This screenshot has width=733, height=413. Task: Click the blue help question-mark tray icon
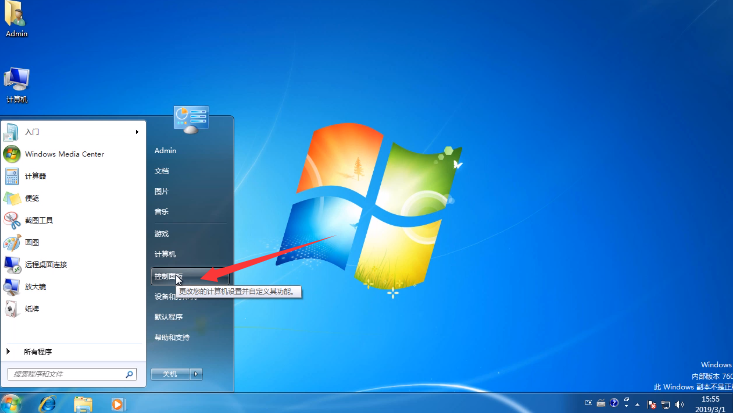[614, 403]
